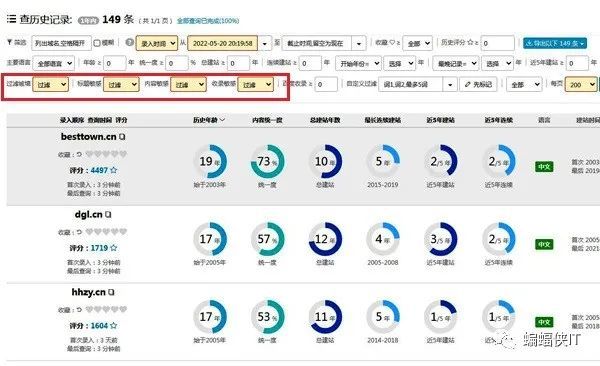Click the dgl.cn domain name
The height and width of the screenshot is (366, 600).
click(x=88, y=214)
